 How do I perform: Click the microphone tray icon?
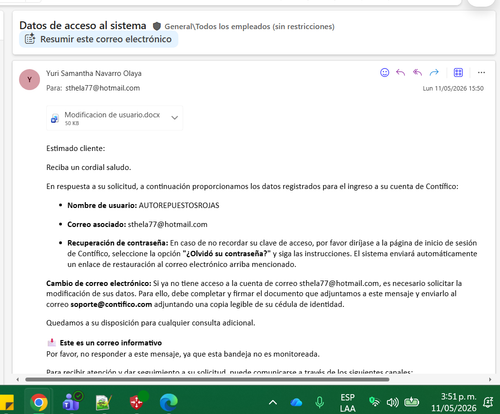click(319, 402)
